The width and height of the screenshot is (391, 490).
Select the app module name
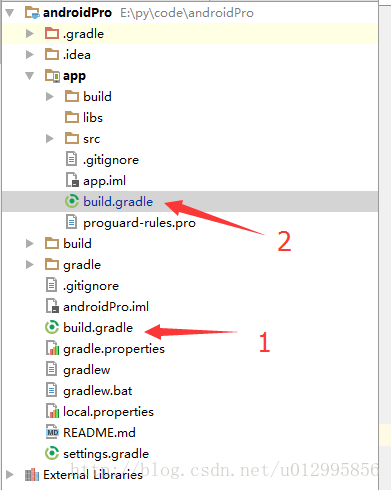coord(74,77)
